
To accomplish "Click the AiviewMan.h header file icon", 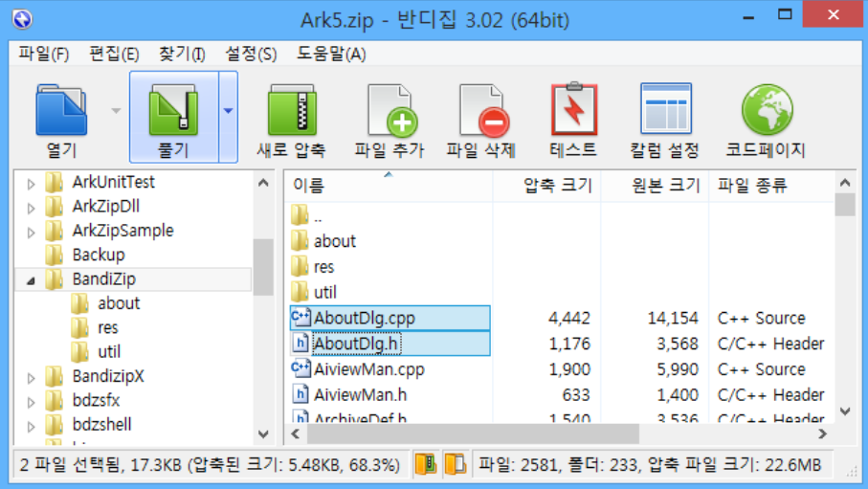I will (x=300, y=394).
